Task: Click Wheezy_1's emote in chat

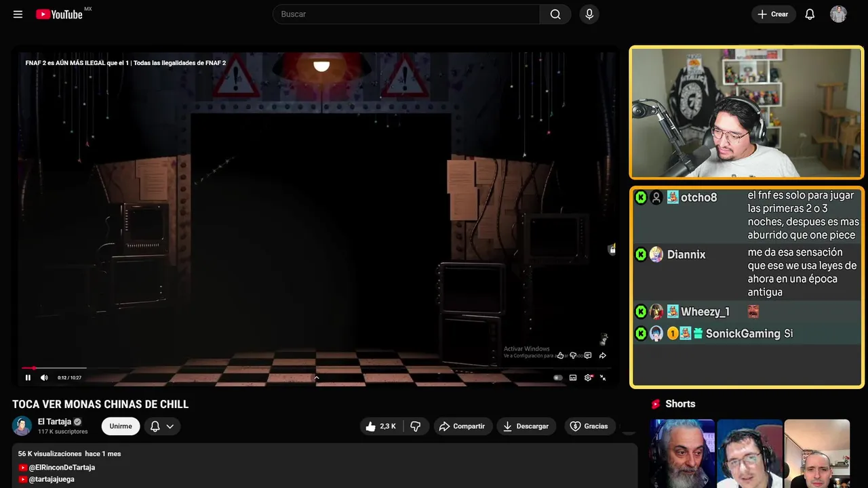Action: 753,312
